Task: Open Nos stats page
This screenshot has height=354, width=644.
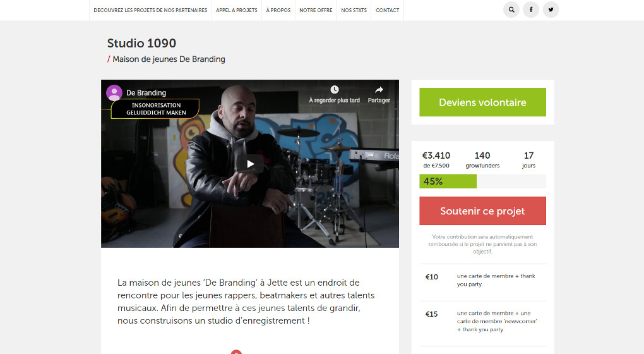Action: (354, 10)
